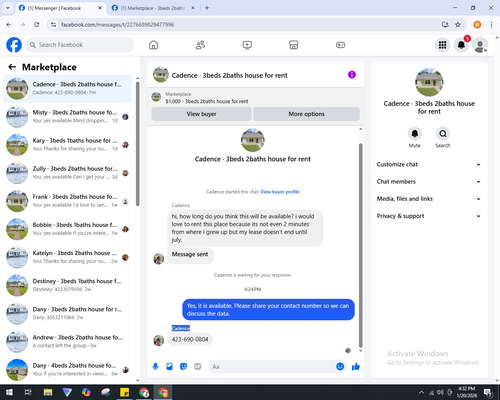Expand Media, files and links section

[429, 199]
